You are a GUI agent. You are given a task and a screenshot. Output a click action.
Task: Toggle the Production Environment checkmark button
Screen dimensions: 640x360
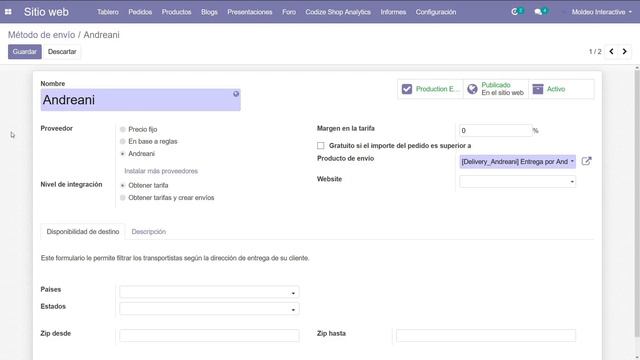click(x=431, y=89)
